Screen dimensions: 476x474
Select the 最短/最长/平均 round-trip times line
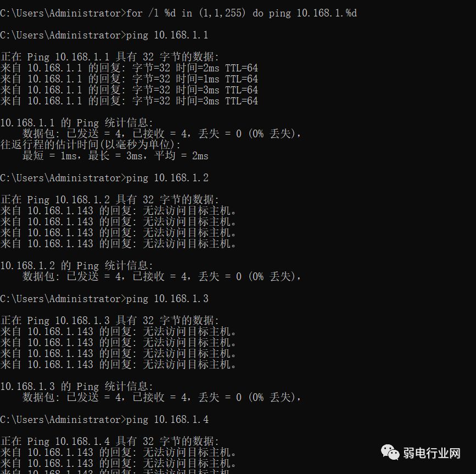[x=115, y=156]
